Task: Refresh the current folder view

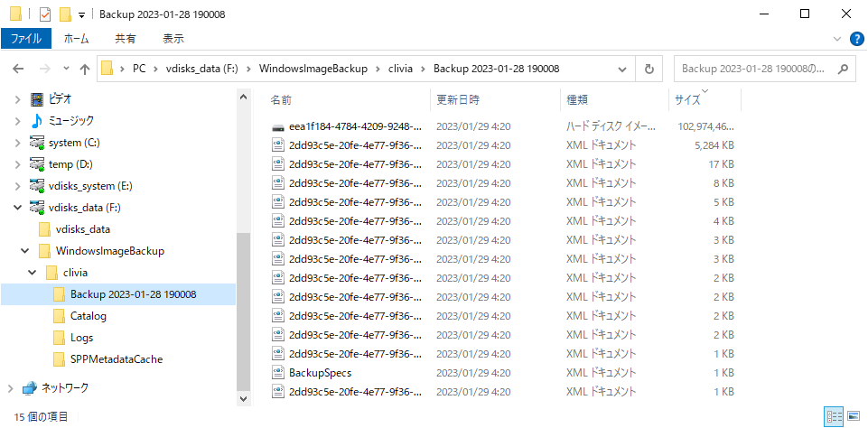Action: [649, 70]
